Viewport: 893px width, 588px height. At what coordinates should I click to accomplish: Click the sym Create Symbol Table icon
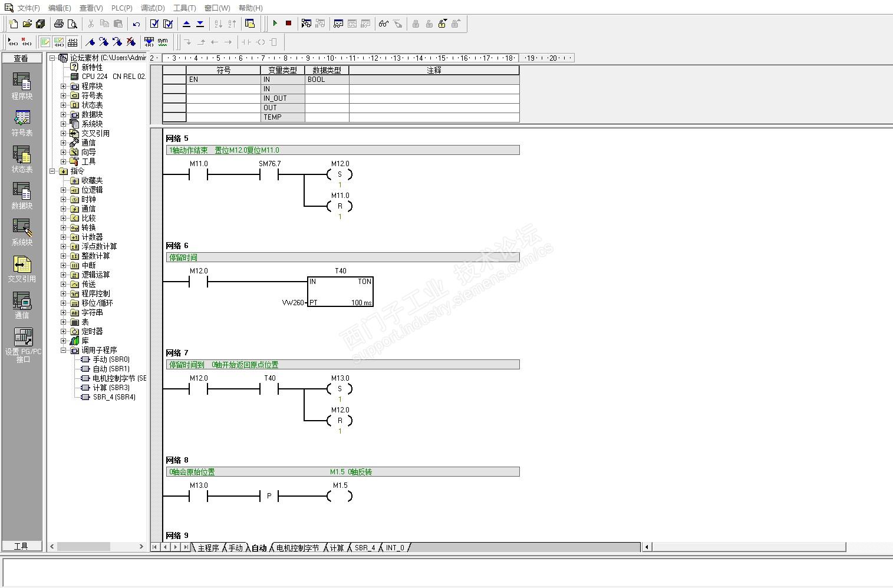[163, 42]
